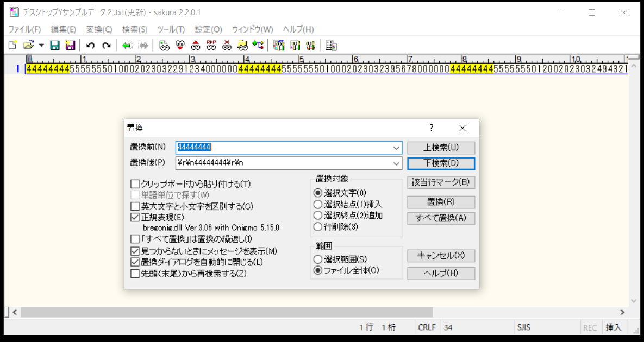Open the ウィンドウ(W) menu
Viewport: 644px width, 342px height.
point(252,29)
